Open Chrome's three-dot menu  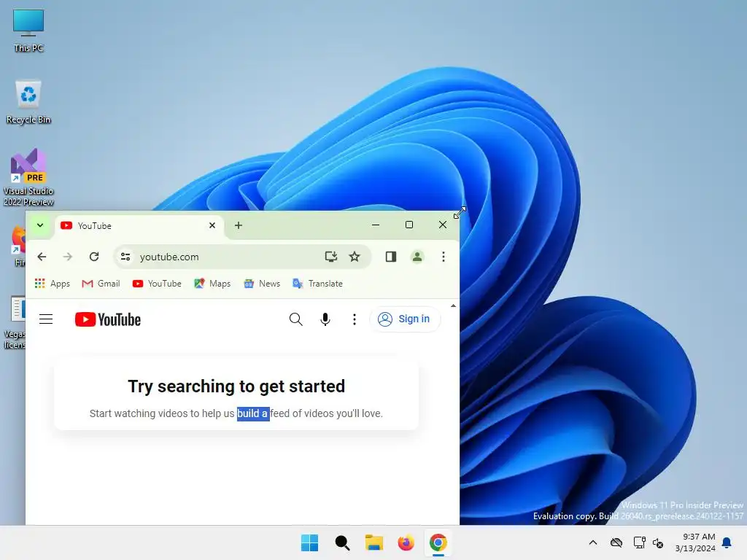[444, 257]
